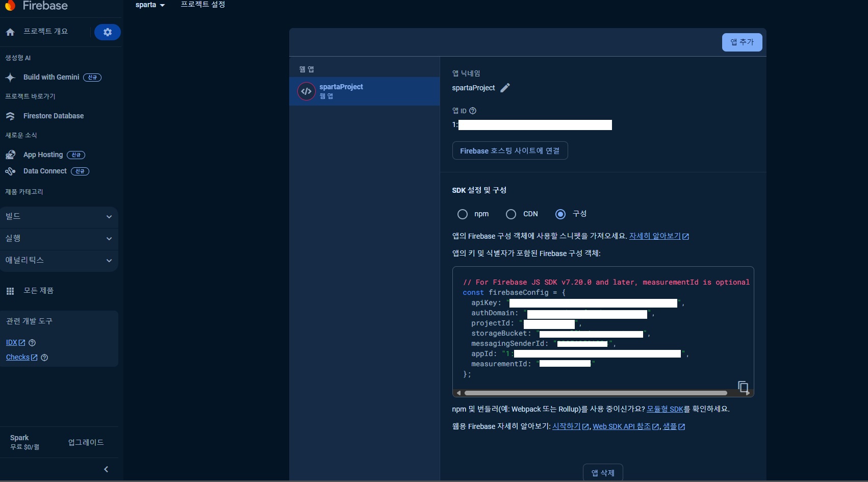Open the IDX link

point(15,343)
